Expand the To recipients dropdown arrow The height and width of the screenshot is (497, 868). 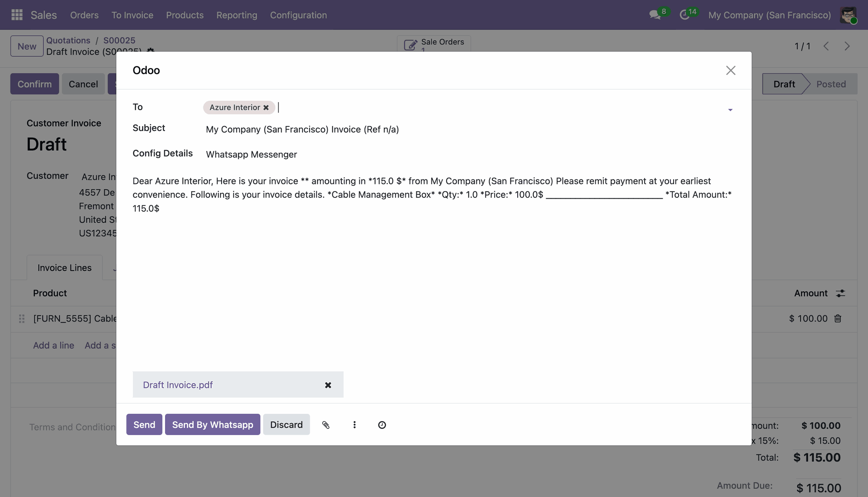point(730,110)
